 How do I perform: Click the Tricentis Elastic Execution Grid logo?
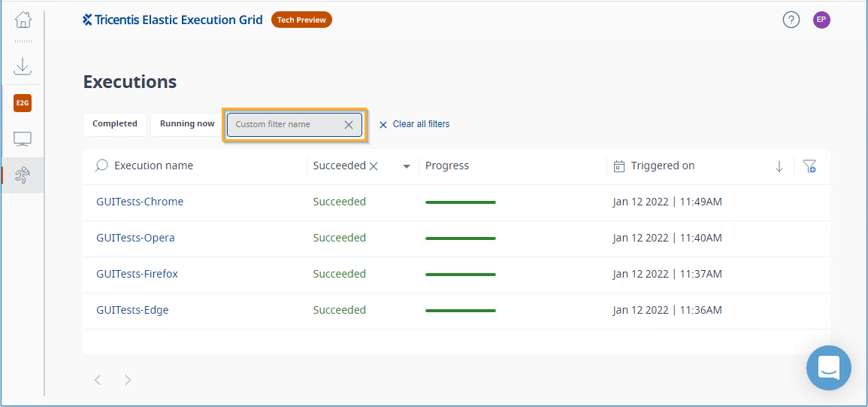click(x=172, y=20)
